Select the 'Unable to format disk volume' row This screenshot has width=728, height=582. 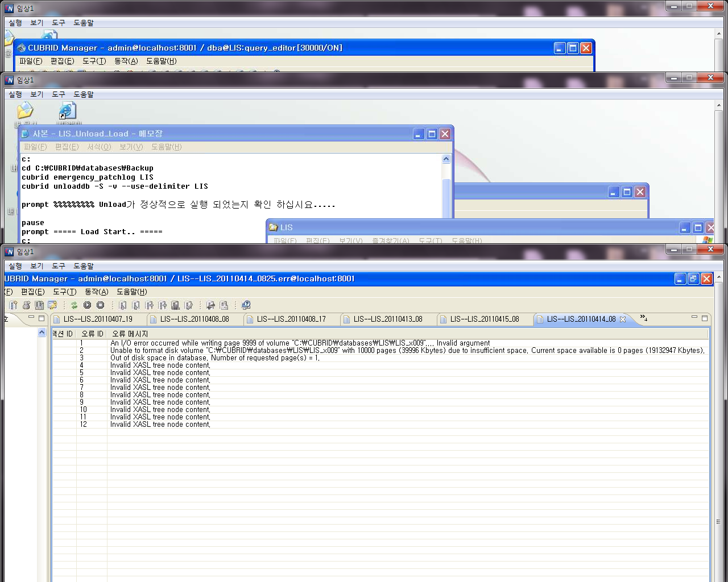[x=380, y=351]
